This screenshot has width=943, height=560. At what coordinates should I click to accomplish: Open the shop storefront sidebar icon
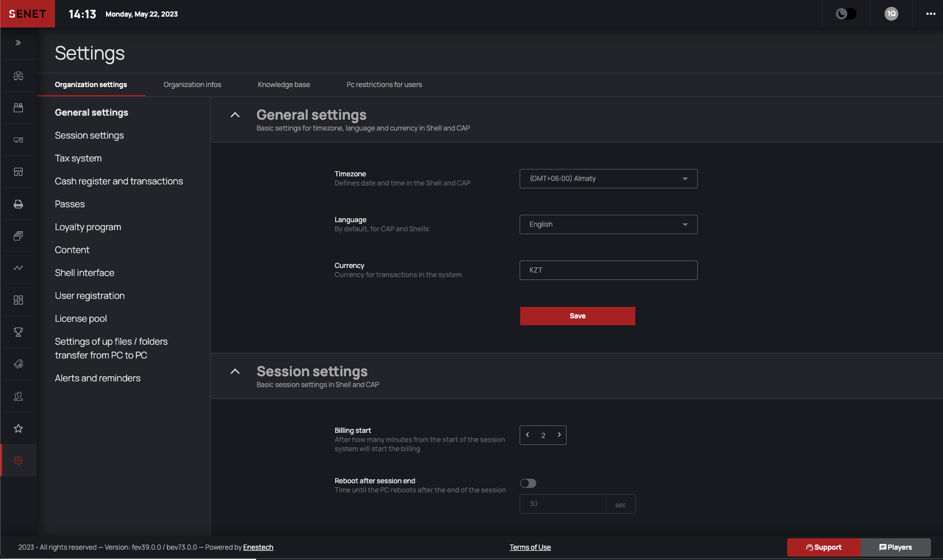(18, 172)
